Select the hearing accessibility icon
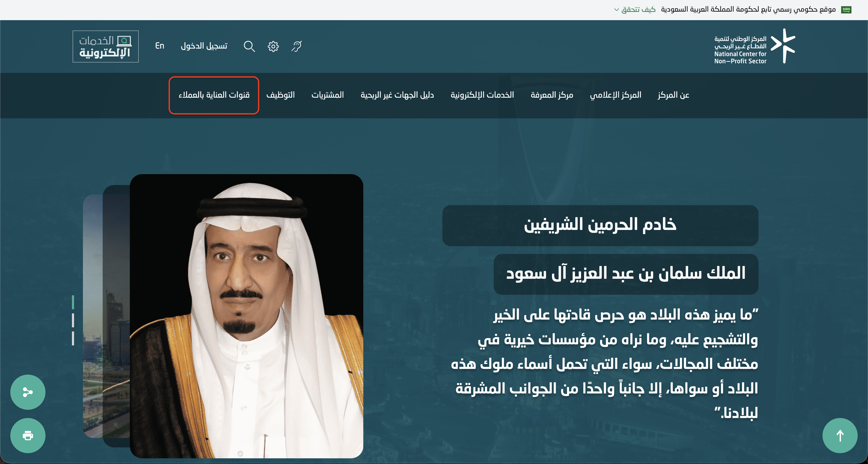The image size is (868, 464). 296,46
